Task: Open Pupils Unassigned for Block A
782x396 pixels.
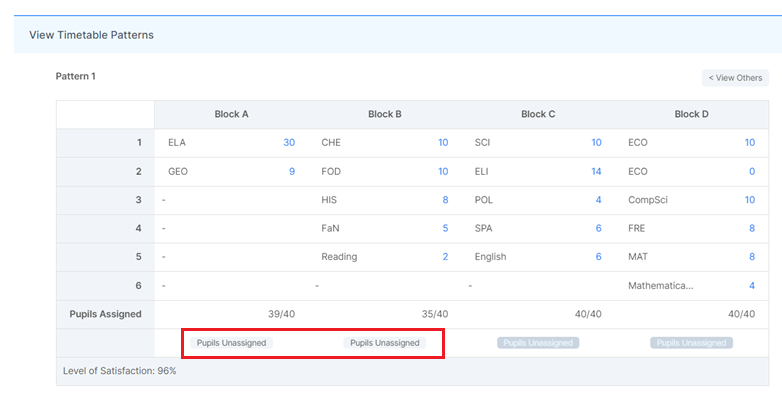Action: click(231, 343)
